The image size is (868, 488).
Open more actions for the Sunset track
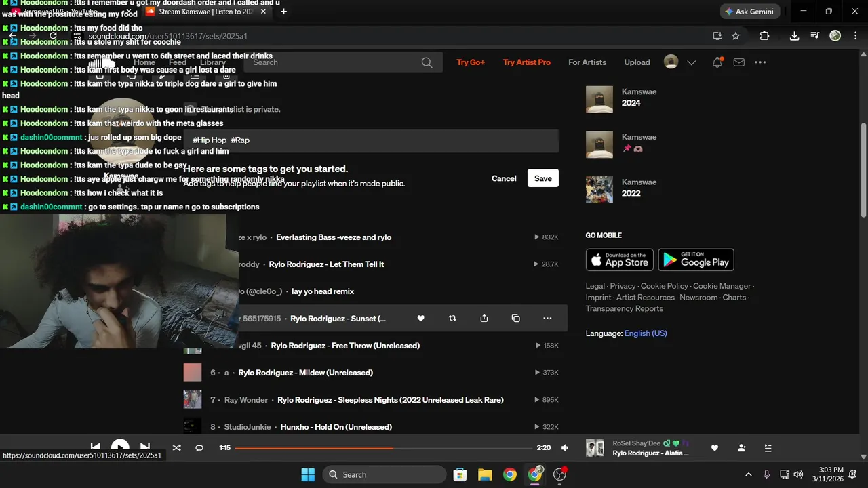click(547, 319)
